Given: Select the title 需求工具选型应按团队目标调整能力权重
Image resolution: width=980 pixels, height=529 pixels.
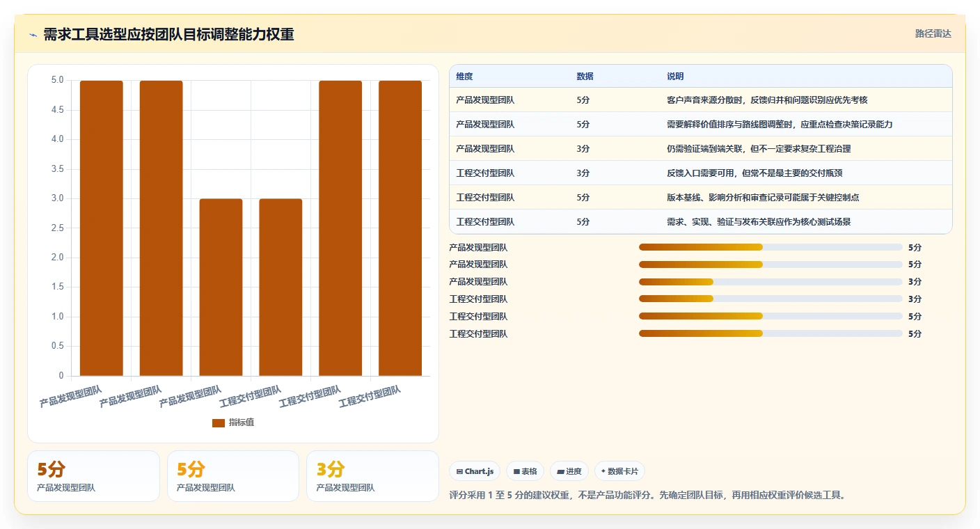Looking at the screenshot, I should tap(168, 35).
